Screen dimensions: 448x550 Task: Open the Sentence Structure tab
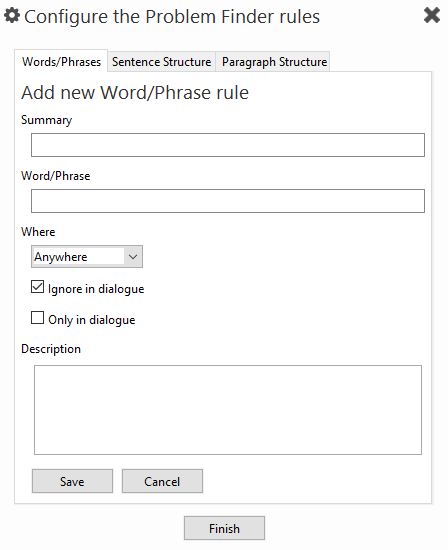click(x=161, y=62)
